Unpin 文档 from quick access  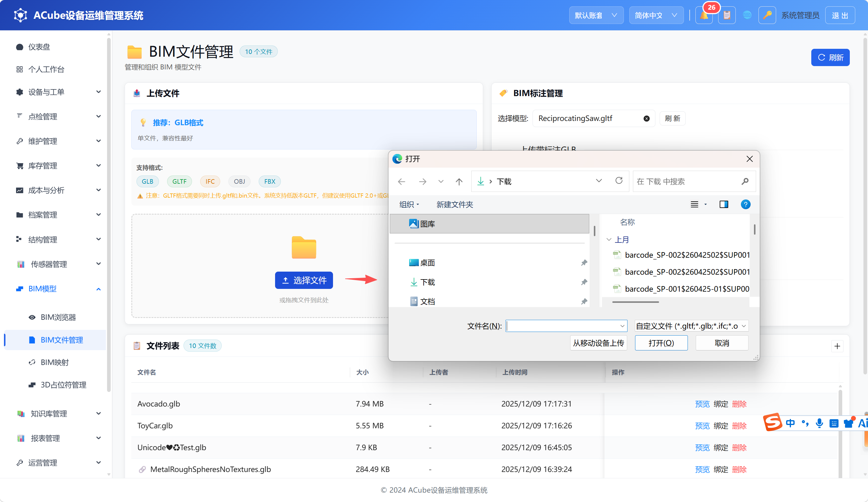pyautogui.click(x=584, y=302)
